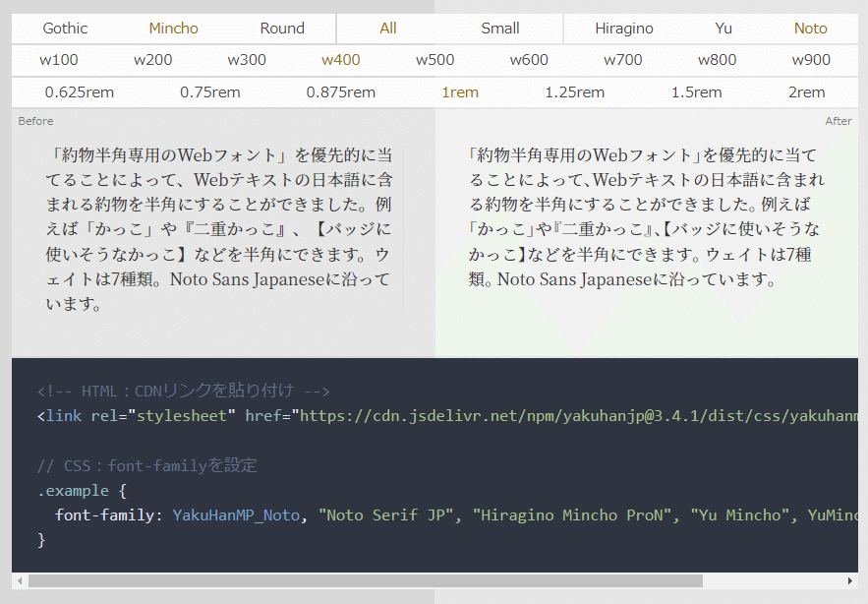Screen dimensions: 868x604
Task: Click the Before sample paragraph text
Action: tap(218, 229)
